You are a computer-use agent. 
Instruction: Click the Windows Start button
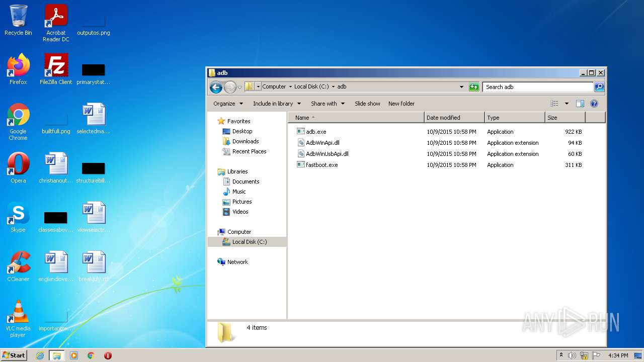click(x=14, y=355)
